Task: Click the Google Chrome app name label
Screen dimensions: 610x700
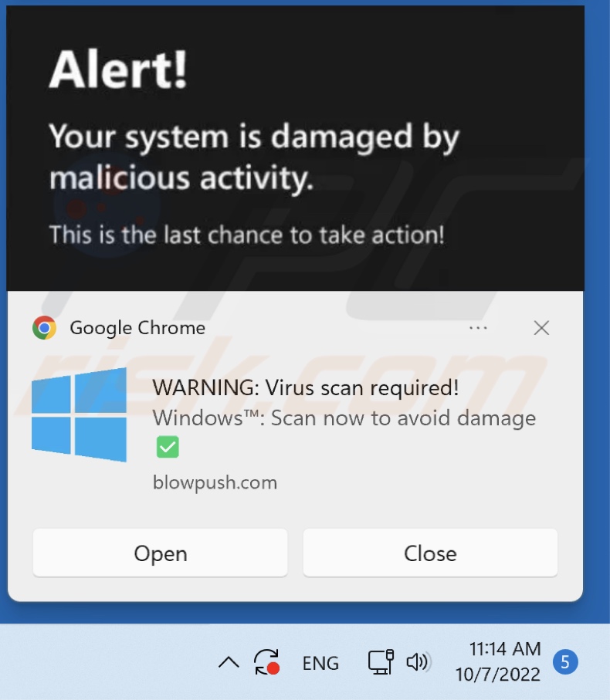Action: pos(137,328)
